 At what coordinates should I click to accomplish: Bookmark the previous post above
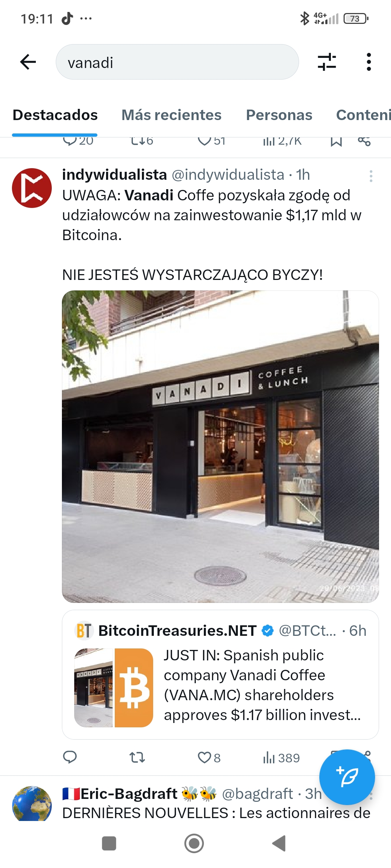coord(336,141)
